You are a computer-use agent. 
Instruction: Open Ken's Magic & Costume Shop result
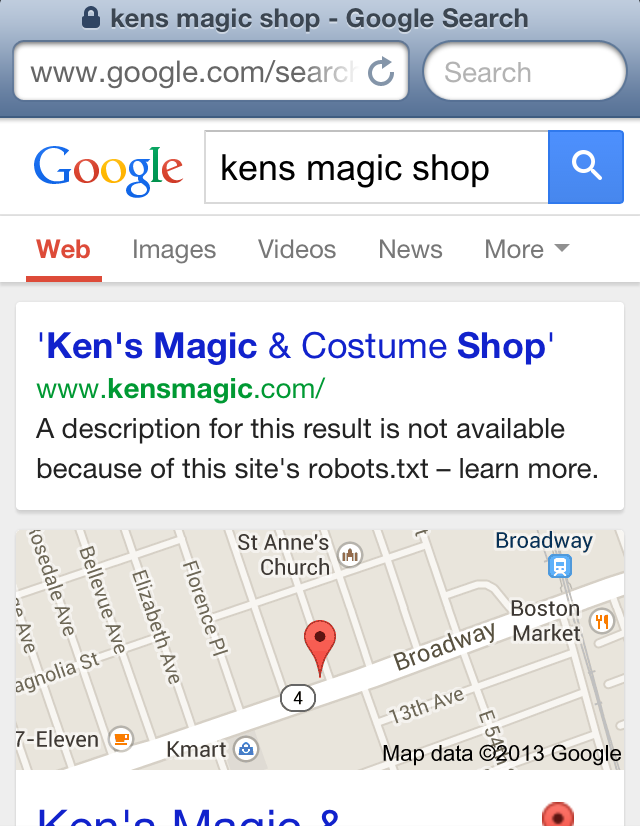295,346
